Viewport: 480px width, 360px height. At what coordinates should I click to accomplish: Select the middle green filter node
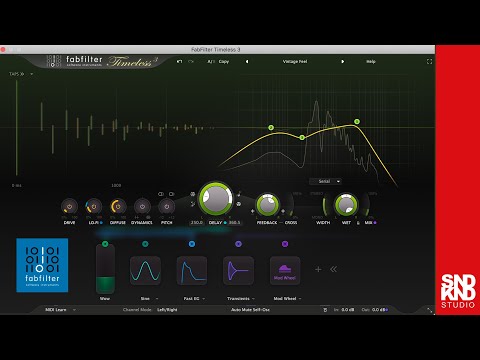302,137
